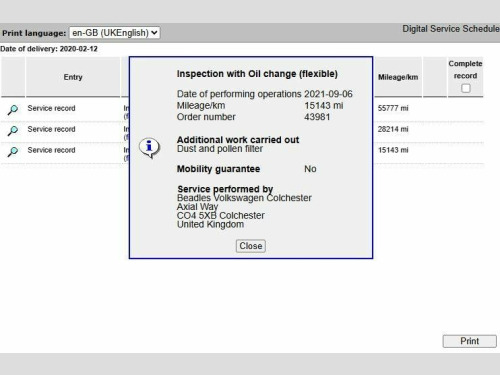Open details of the 15143 mi service record
Image resolution: width=500 pixels, height=375 pixels.
(x=13, y=151)
